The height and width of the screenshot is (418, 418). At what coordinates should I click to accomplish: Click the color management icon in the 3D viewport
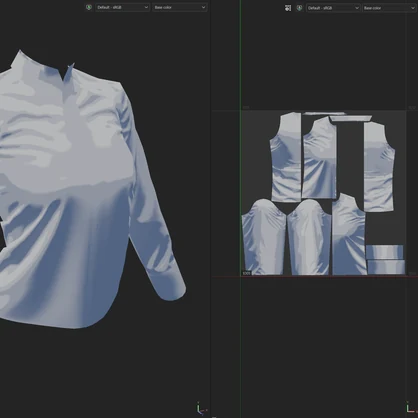[89, 7]
